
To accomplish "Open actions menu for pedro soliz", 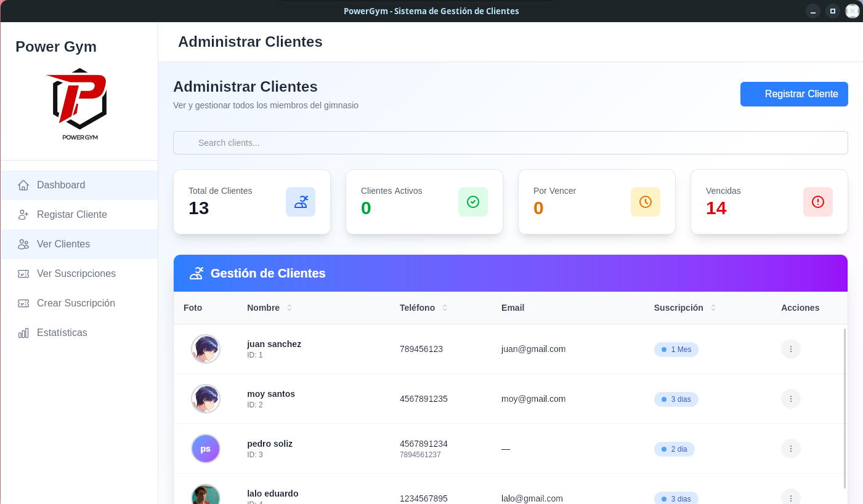I will [x=791, y=449].
